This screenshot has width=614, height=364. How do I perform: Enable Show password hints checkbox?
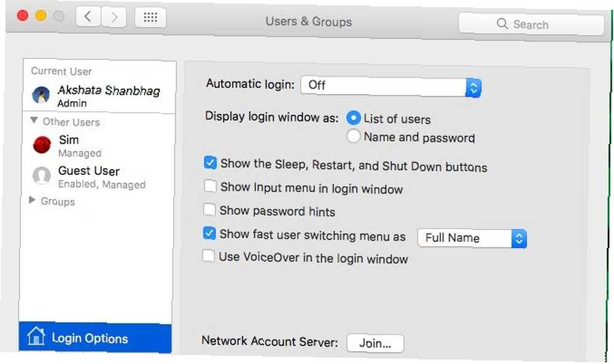pyautogui.click(x=209, y=210)
